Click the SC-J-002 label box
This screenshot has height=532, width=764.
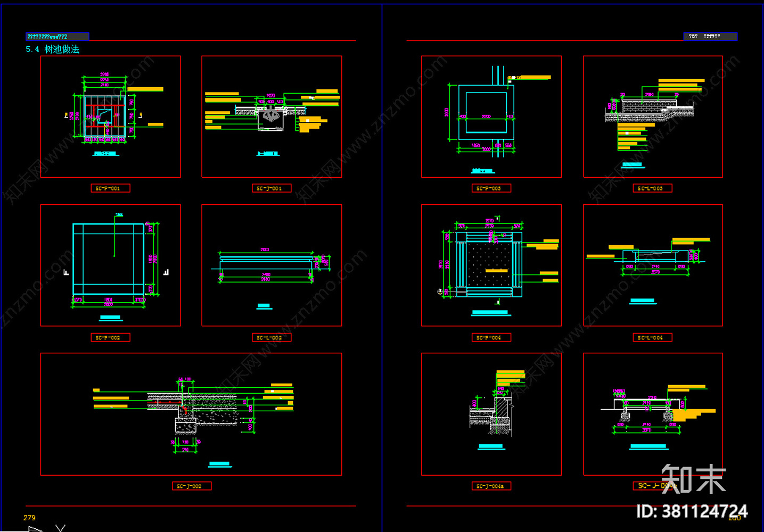[x=192, y=486]
